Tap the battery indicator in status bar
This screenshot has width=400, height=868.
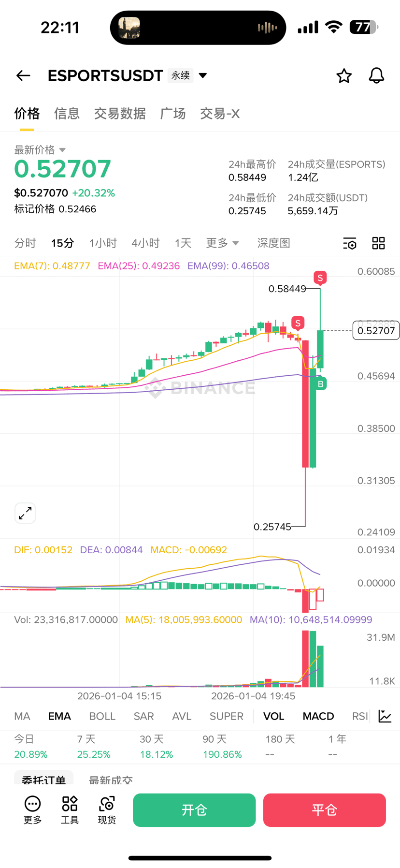point(364,27)
